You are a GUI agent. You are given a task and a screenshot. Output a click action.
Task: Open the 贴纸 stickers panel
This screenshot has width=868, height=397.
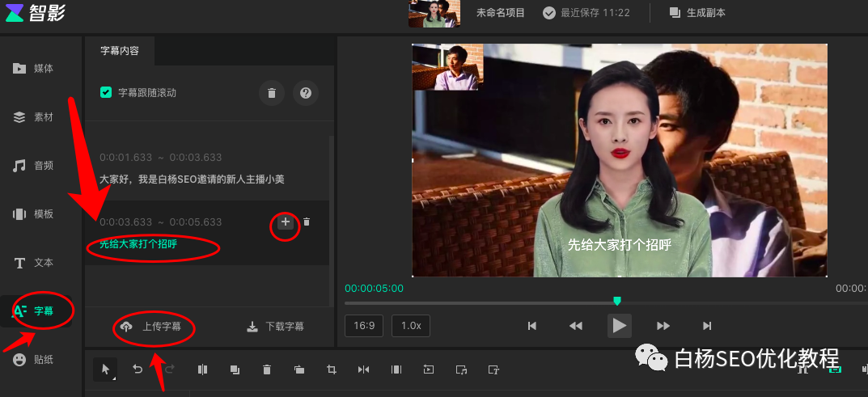pos(34,360)
